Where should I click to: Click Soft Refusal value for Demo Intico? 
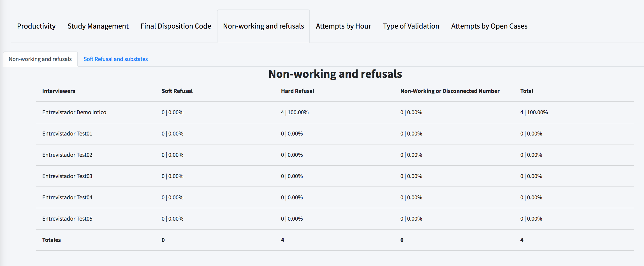coord(172,112)
